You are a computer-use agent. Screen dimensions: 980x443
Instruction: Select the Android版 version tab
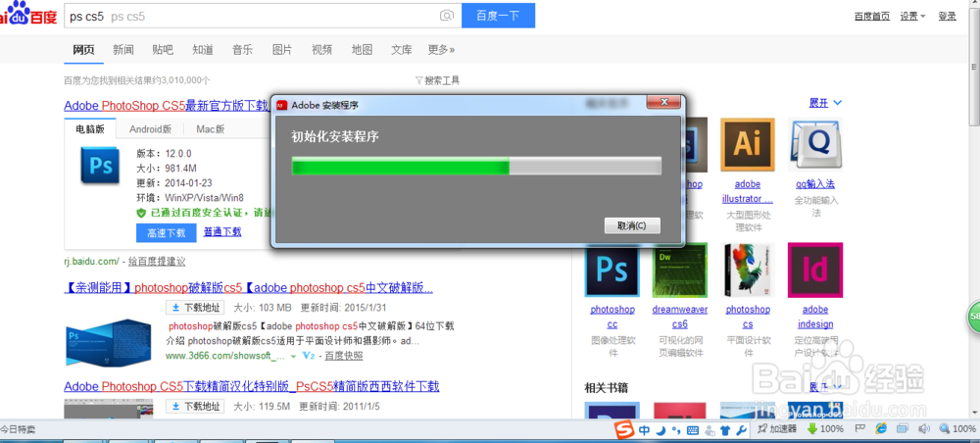[150, 129]
